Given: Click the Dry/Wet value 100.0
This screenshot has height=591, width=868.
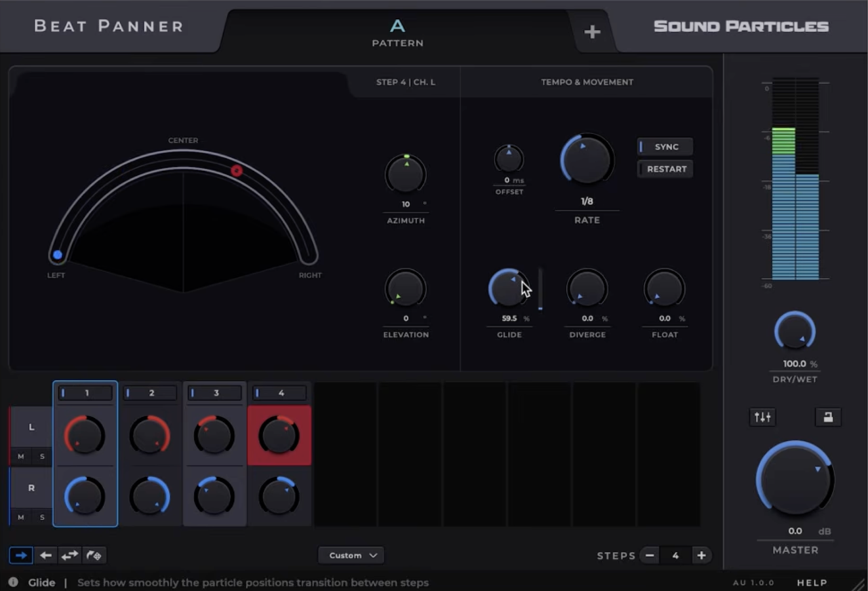Looking at the screenshot, I should (795, 364).
